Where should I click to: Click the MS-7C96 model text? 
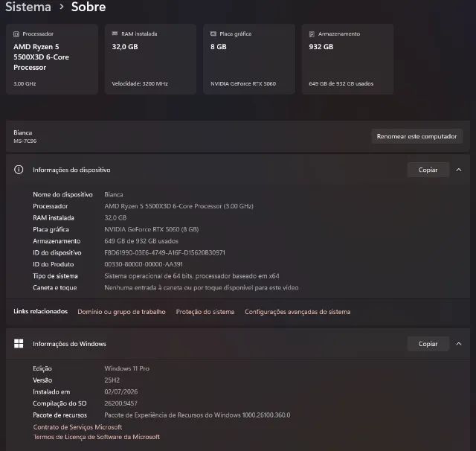pyautogui.click(x=25, y=141)
